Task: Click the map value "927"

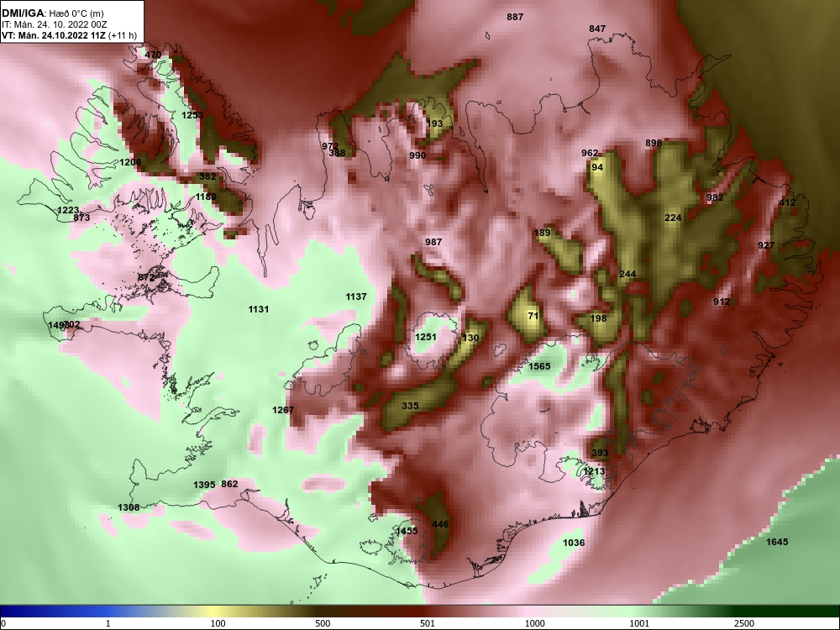Action: point(766,245)
